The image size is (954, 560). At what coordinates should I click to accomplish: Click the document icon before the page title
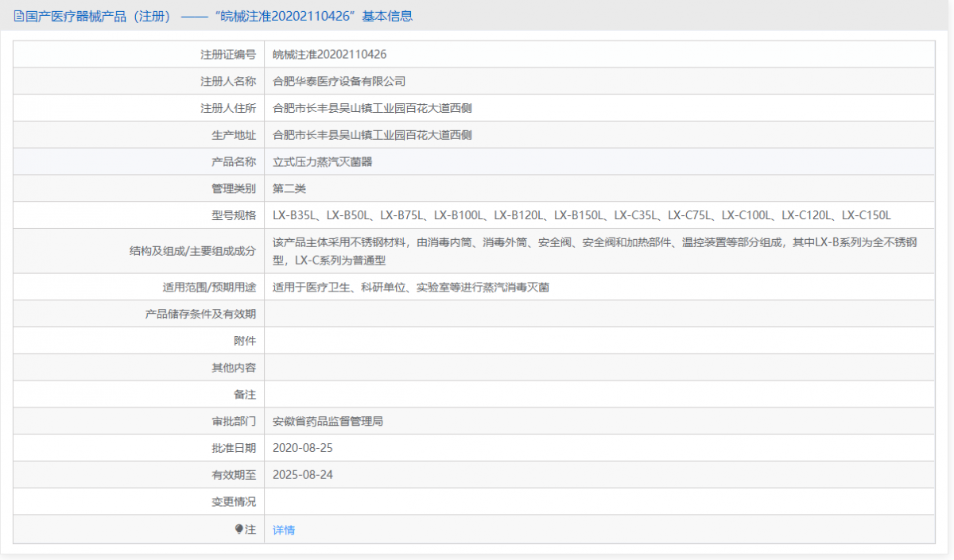click(19, 16)
